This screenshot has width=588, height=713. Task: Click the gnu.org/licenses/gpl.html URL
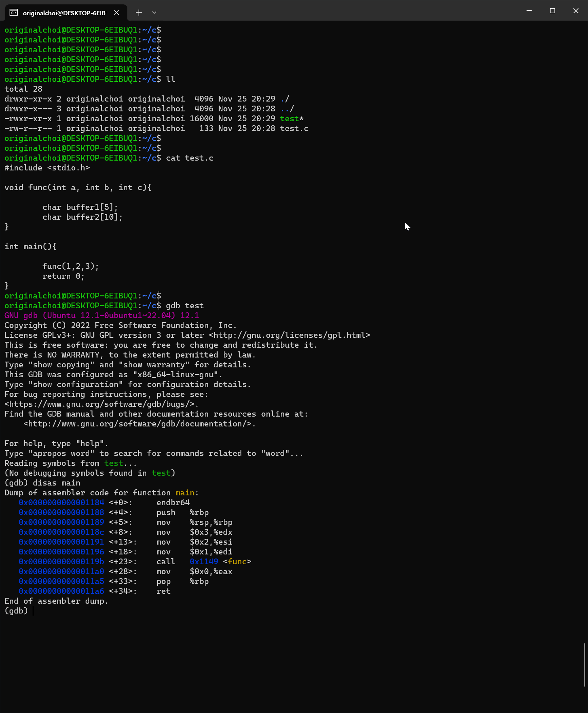(x=289, y=335)
